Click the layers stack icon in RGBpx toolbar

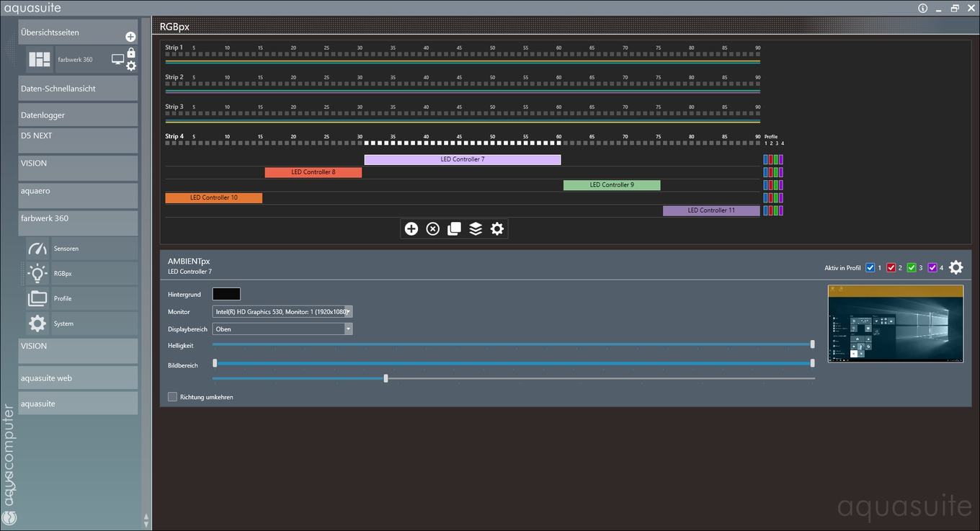point(476,228)
